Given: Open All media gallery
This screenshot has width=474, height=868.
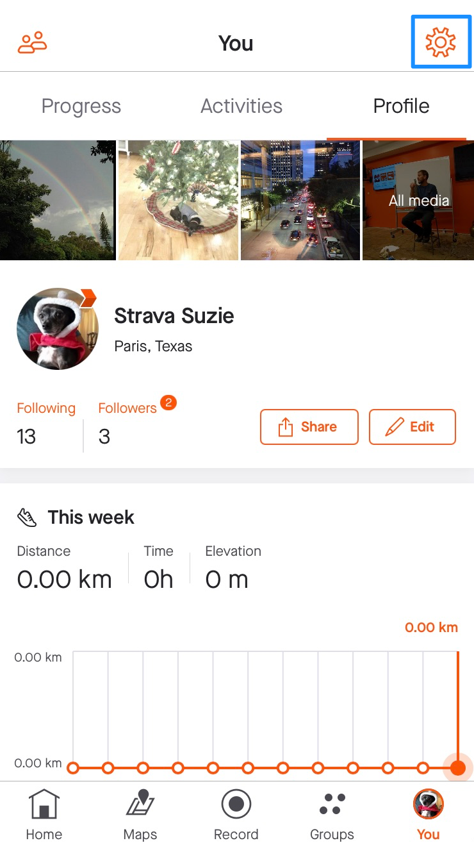Looking at the screenshot, I should point(418,200).
